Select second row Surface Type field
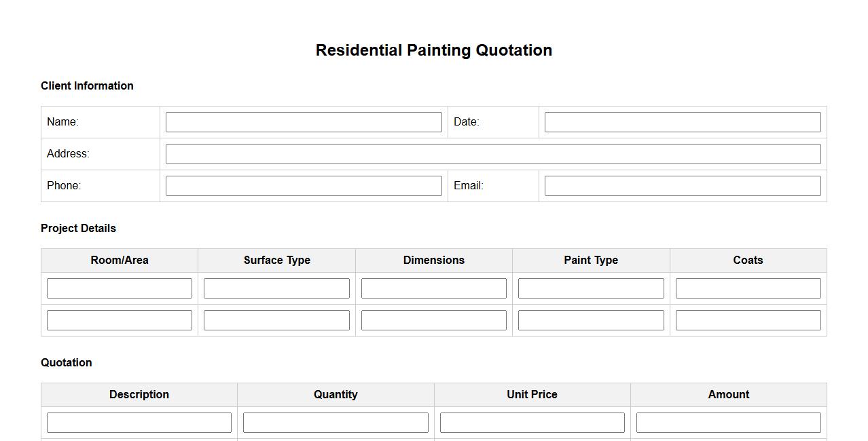This screenshot has width=868, height=441. (276, 320)
